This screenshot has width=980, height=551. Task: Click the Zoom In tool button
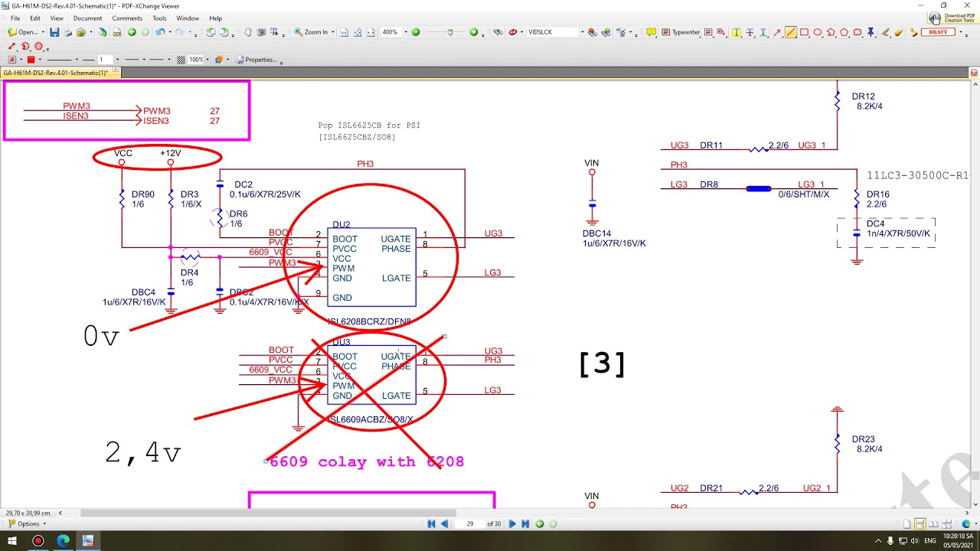[x=311, y=32]
